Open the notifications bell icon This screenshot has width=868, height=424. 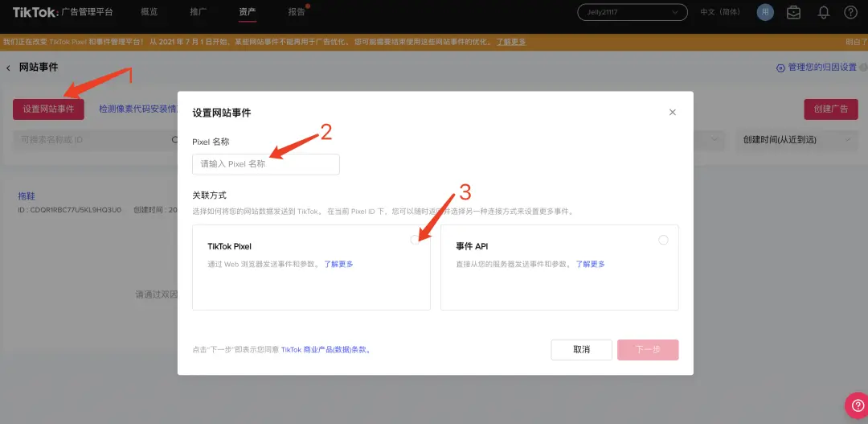point(824,12)
